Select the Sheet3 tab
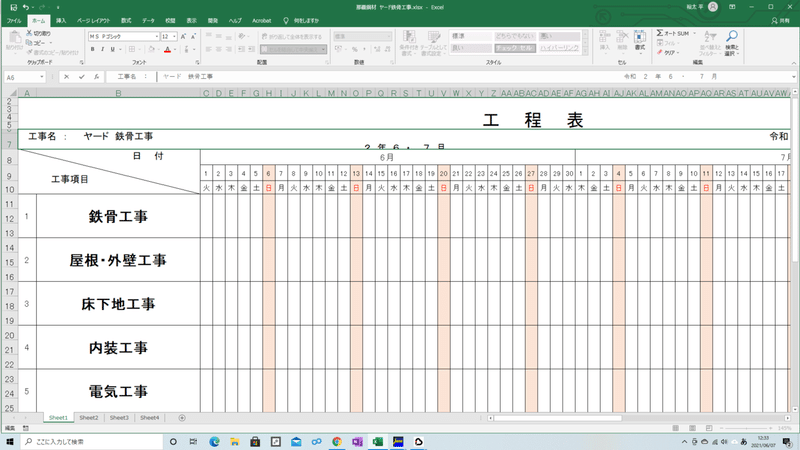The width and height of the screenshot is (800, 450). click(x=119, y=418)
